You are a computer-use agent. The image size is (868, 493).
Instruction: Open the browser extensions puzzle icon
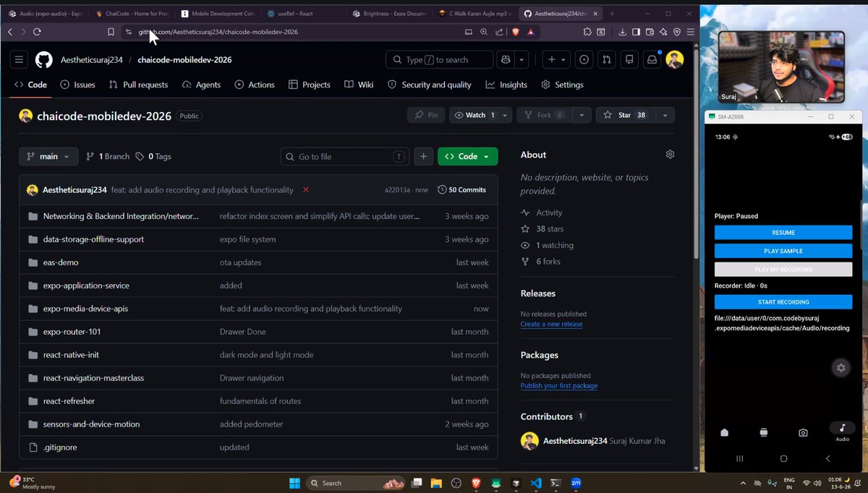(x=587, y=32)
